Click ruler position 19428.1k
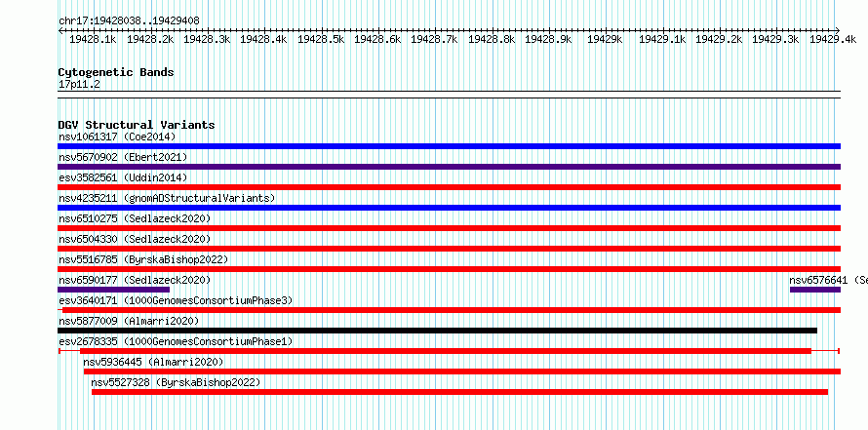The width and height of the screenshot is (868, 430). coord(93,39)
